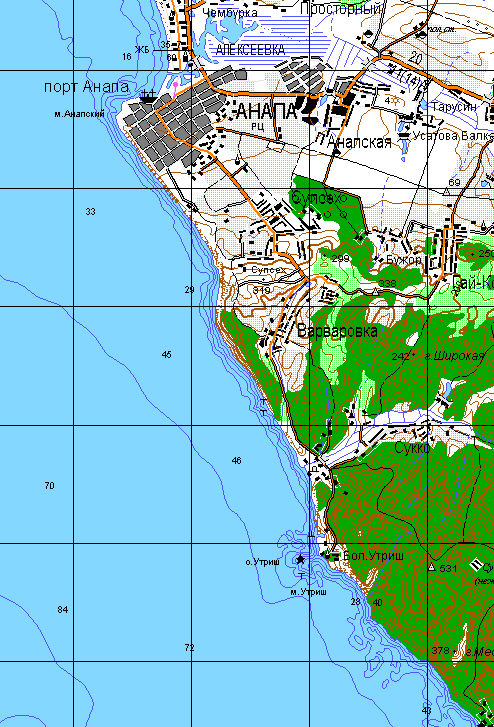This screenshot has height=727, width=494.
Task: Click the ship icon at порт Анапа
Action: pyautogui.click(x=148, y=96)
